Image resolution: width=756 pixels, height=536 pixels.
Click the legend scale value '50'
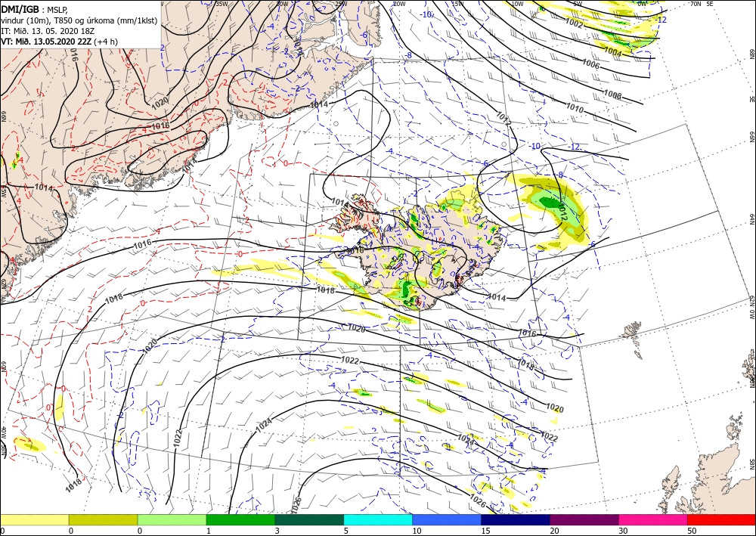pos(692,531)
